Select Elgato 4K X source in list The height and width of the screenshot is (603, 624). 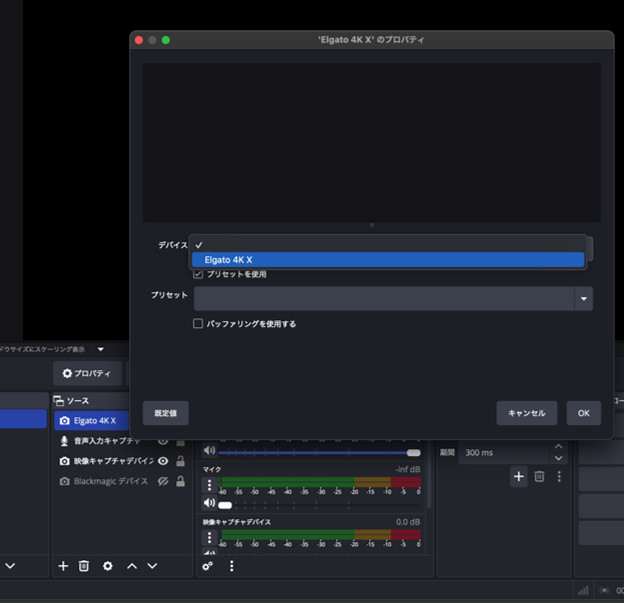(92, 421)
